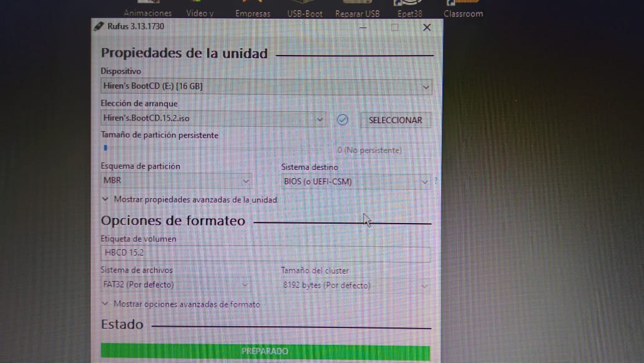Close the Rufus window

(427, 27)
